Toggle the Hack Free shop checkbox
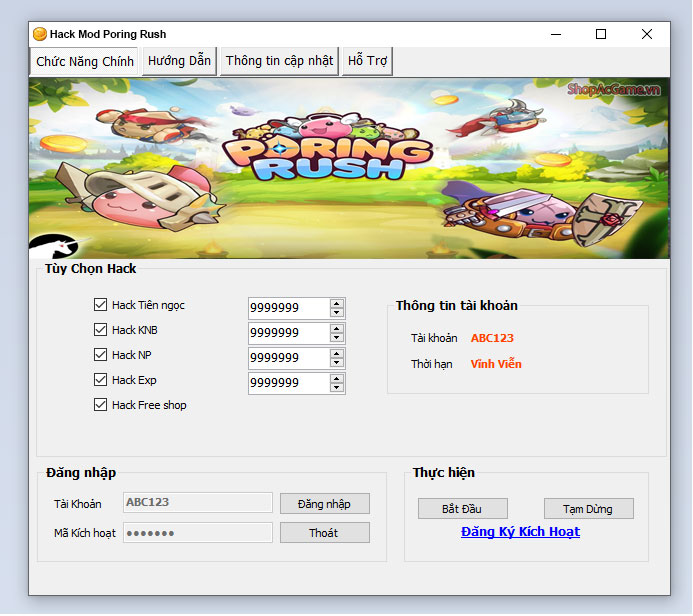Screen dimensions: 693x616 pos(100,405)
